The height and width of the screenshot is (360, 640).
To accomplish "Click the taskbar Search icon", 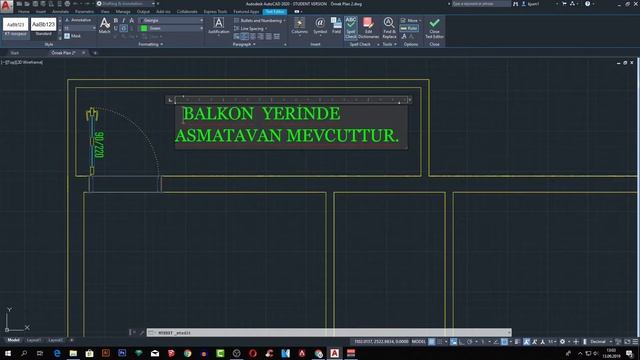I will (x=24, y=353).
